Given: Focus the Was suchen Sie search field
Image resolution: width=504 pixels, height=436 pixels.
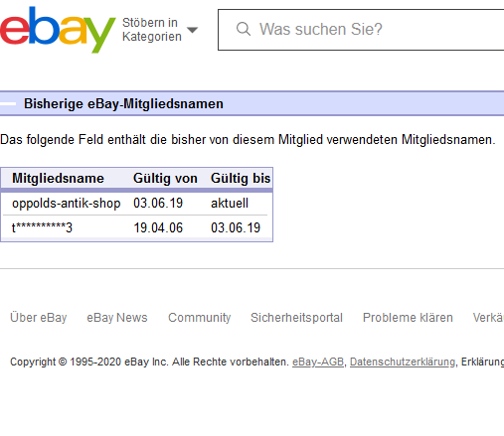Looking at the screenshot, I should point(361,30).
